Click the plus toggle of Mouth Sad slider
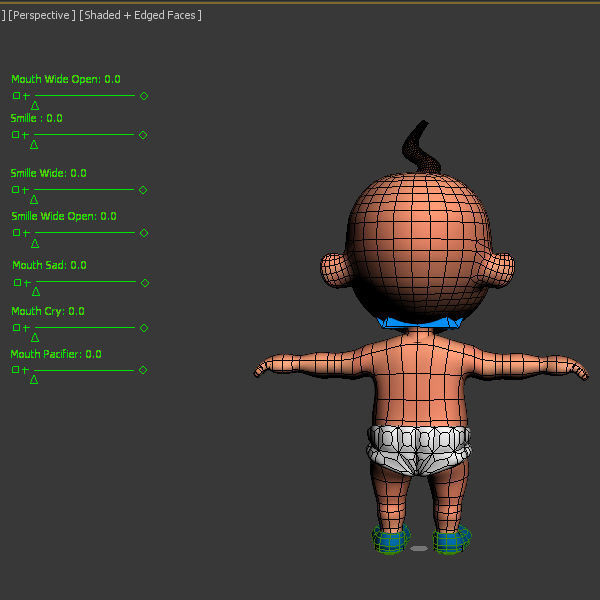The image size is (600, 600). (27, 283)
